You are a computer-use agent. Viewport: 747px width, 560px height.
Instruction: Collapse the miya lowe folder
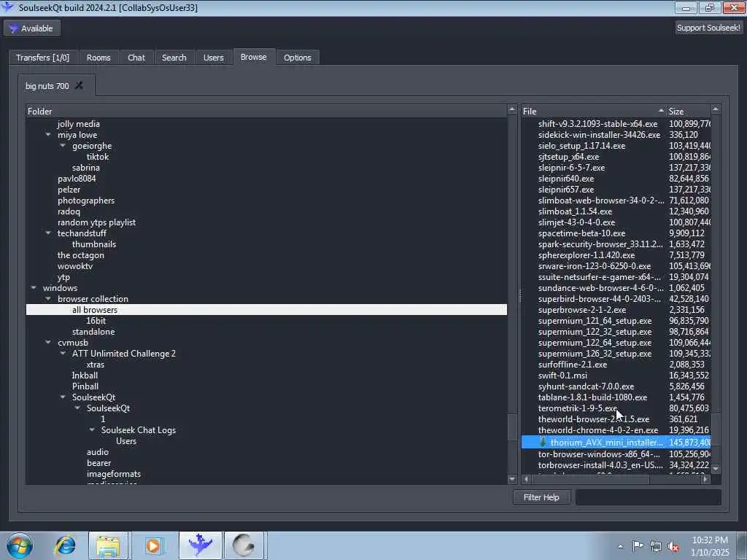tap(48, 135)
